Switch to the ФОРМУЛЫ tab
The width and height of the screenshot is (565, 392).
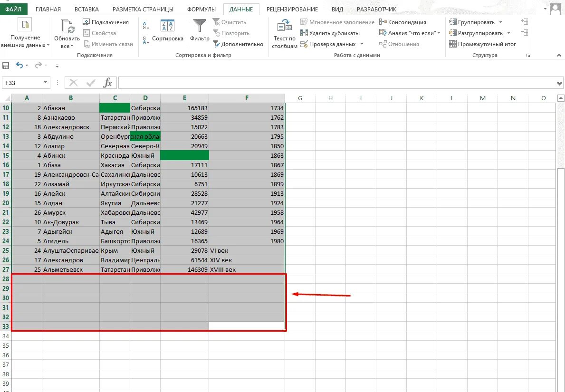pyautogui.click(x=201, y=9)
